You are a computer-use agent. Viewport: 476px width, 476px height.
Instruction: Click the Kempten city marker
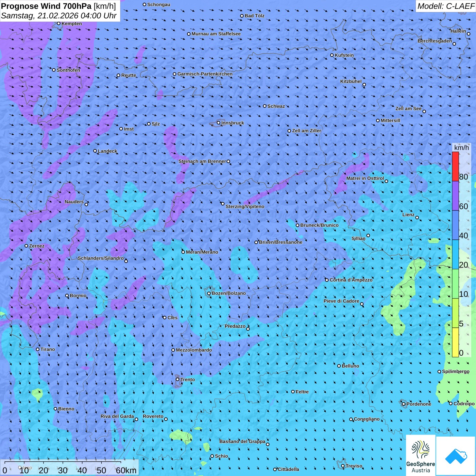[x=59, y=23]
